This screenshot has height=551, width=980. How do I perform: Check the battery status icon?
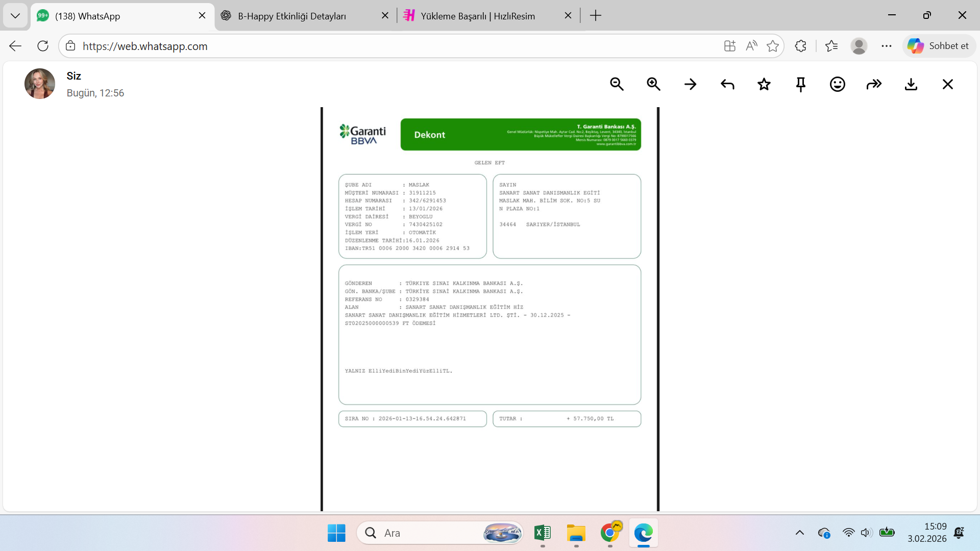click(887, 533)
